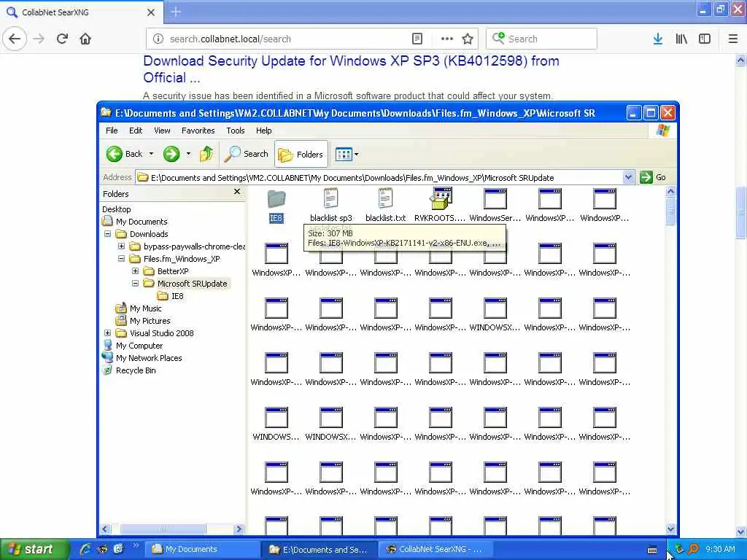Select My Documents in the folder tree
This screenshot has width=747, height=560.
pos(142,222)
